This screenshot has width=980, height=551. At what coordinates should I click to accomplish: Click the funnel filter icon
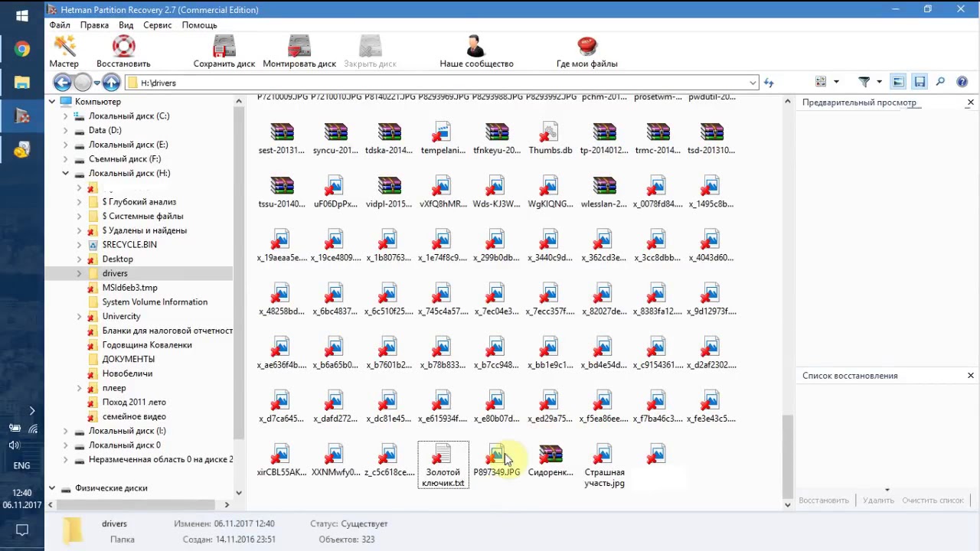(x=864, y=82)
